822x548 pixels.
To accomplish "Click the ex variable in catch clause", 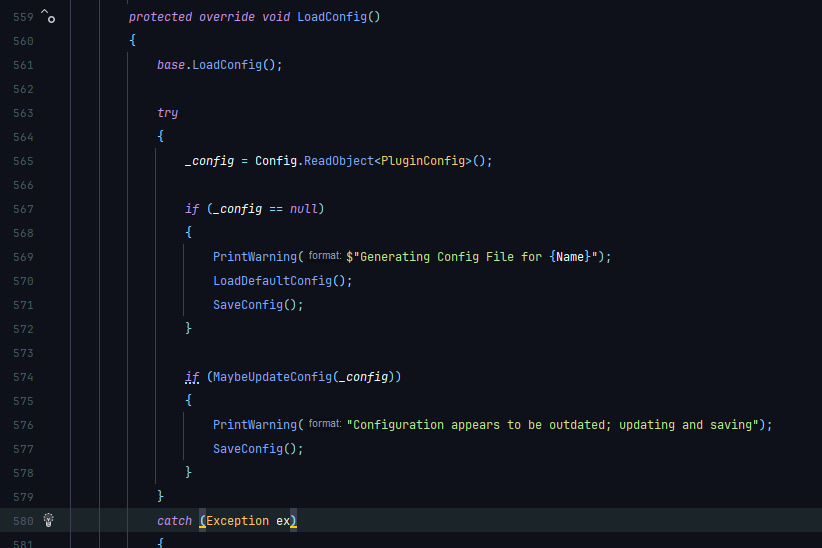I will click(x=283, y=521).
